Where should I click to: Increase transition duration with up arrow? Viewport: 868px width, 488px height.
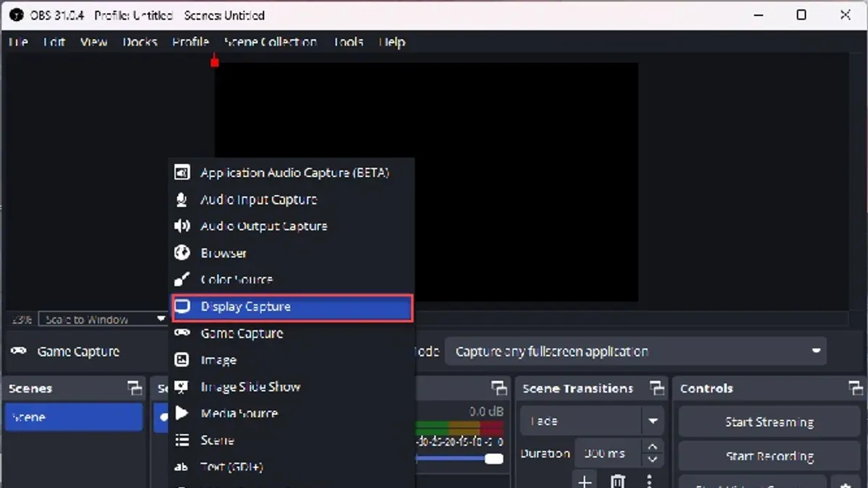652,448
